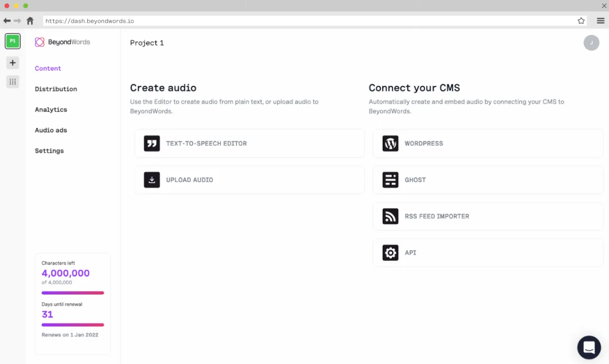
Task: Open the Settings page
Action: (49, 151)
